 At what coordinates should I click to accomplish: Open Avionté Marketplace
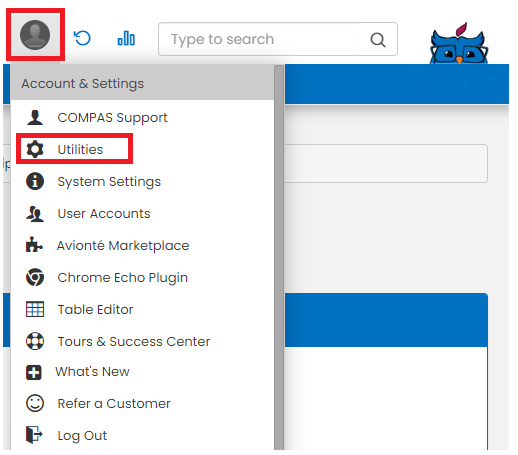click(123, 246)
